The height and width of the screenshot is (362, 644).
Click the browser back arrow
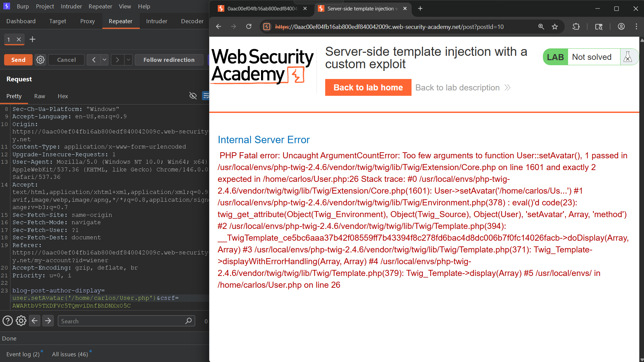[x=219, y=27]
